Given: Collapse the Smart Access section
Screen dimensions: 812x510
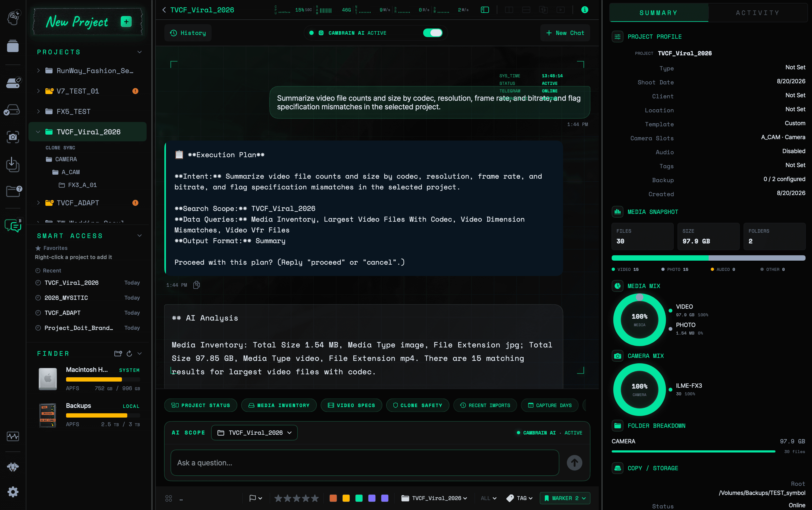Looking at the screenshot, I should click(x=140, y=236).
